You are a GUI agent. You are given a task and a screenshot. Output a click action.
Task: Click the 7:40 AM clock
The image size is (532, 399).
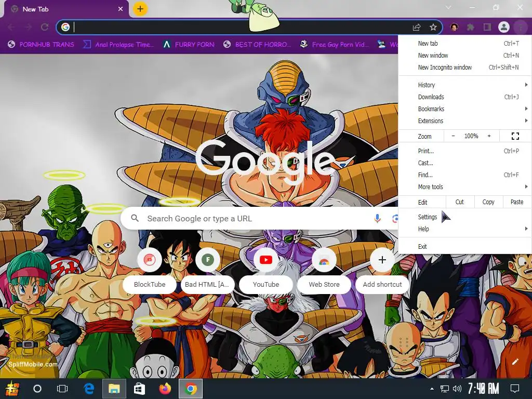tap(484, 389)
